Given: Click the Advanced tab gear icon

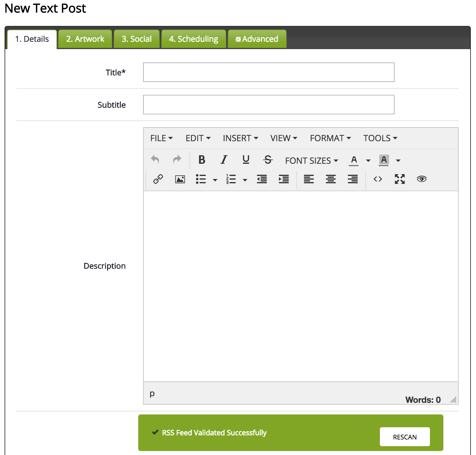Looking at the screenshot, I should pyautogui.click(x=238, y=39).
